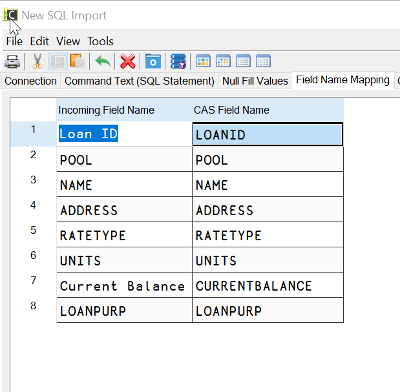Screen dimensions: 400x392
Task: Select the CURRENTBALANCE CAS field cell
Action: click(x=268, y=285)
